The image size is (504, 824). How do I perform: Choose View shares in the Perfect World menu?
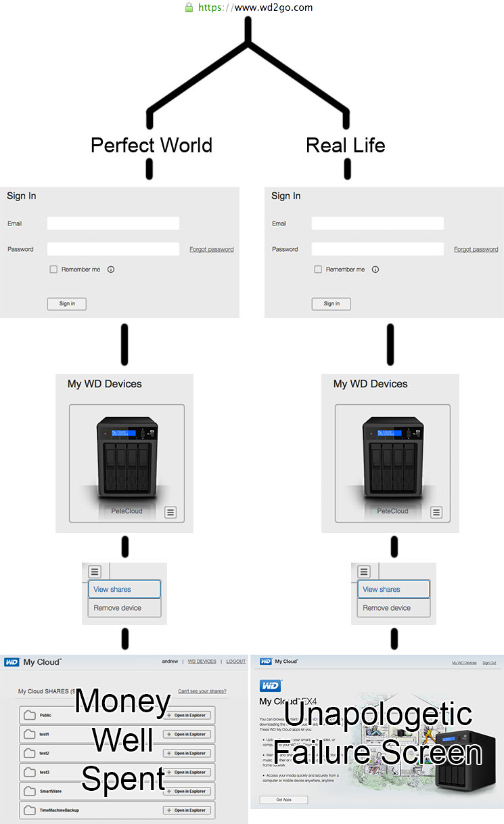(124, 589)
